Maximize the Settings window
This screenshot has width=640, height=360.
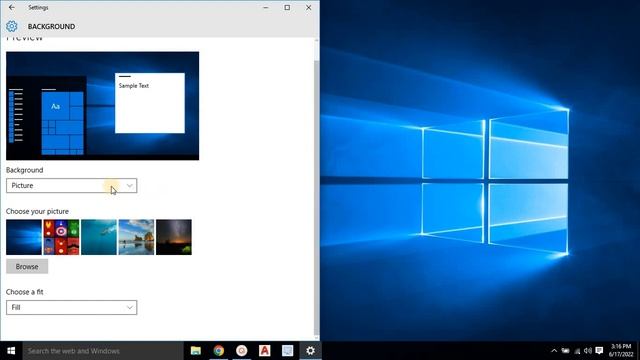point(287,7)
